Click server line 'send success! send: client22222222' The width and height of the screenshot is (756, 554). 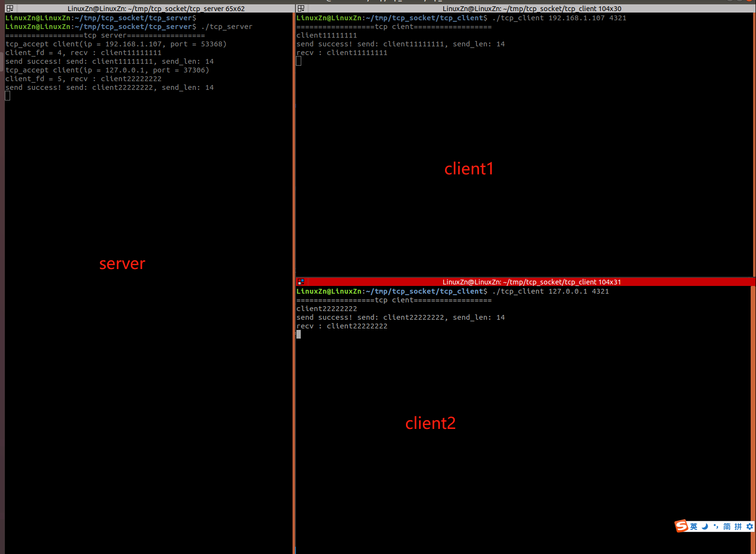click(x=109, y=87)
